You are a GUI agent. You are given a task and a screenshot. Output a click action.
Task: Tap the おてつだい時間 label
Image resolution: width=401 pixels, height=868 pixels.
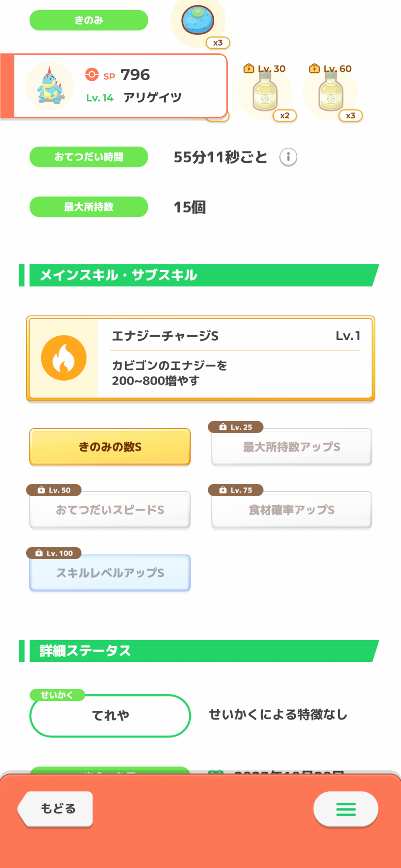tap(89, 157)
